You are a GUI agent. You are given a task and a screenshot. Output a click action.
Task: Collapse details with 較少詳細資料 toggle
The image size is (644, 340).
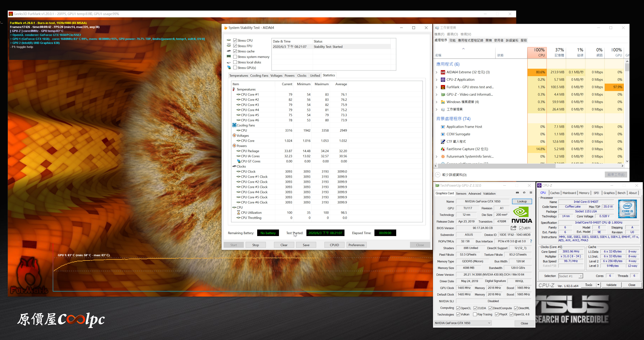[x=451, y=175]
